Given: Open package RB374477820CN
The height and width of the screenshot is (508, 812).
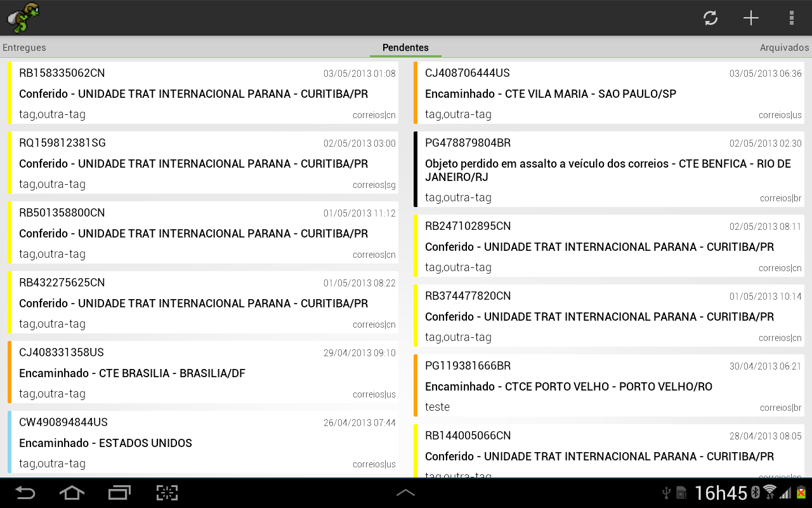Looking at the screenshot, I should (x=609, y=316).
